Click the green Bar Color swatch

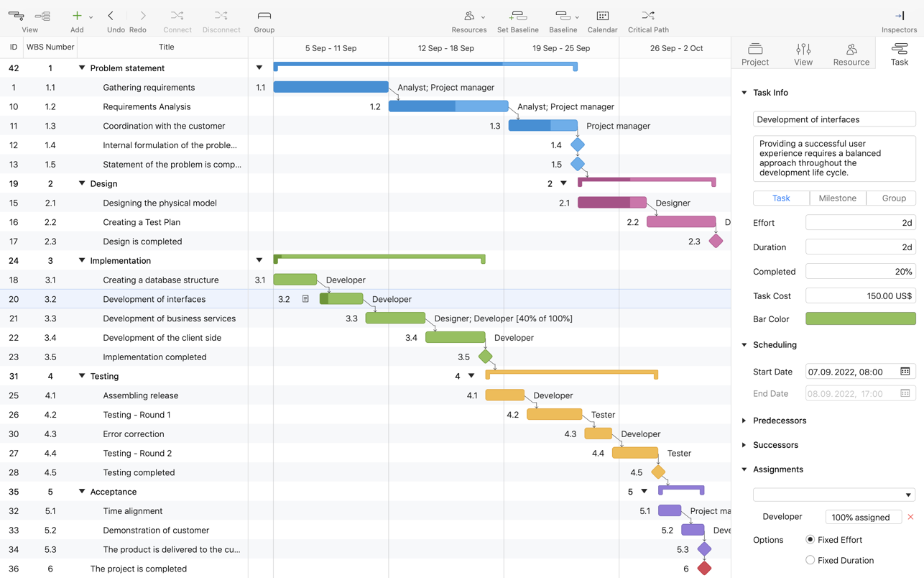click(x=860, y=319)
